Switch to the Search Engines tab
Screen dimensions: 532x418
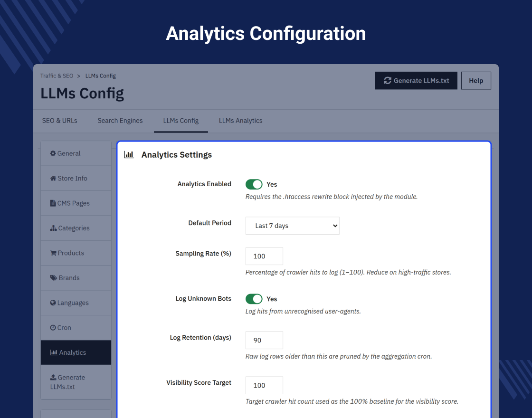click(120, 121)
